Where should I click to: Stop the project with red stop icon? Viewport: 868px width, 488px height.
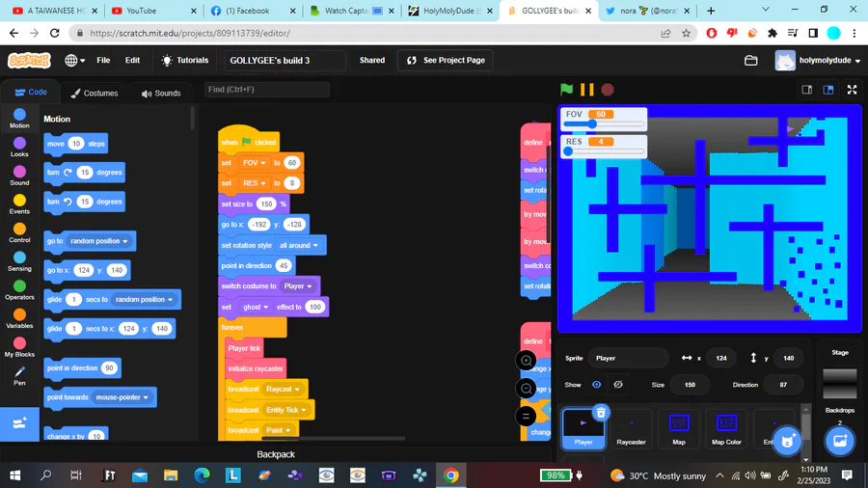pos(608,90)
